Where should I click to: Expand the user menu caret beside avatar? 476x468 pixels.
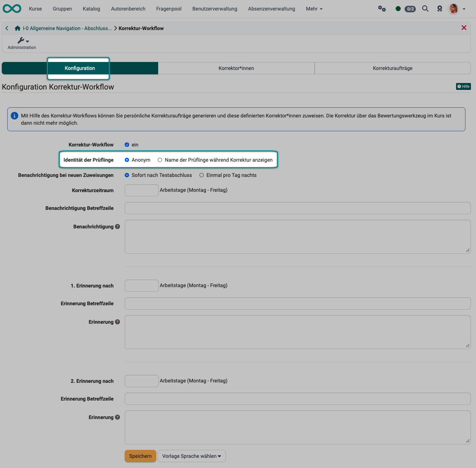tap(464, 9)
